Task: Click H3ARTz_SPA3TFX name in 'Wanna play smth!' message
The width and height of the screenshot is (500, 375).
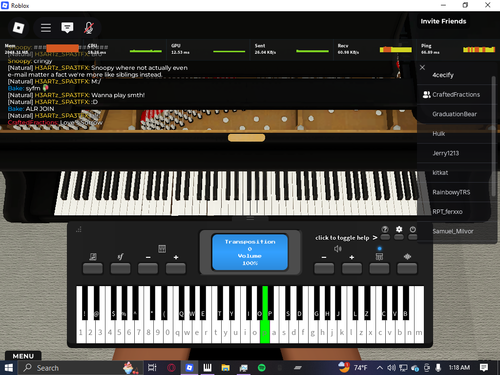Action: [62, 95]
